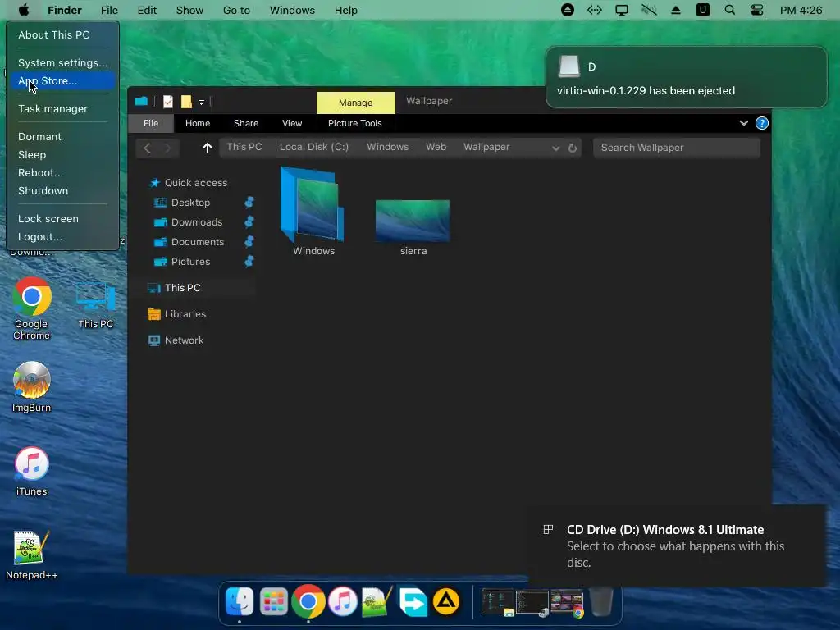The width and height of the screenshot is (840, 630).
Task: Select App Store... from Apple menu
Action: pos(62,81)
